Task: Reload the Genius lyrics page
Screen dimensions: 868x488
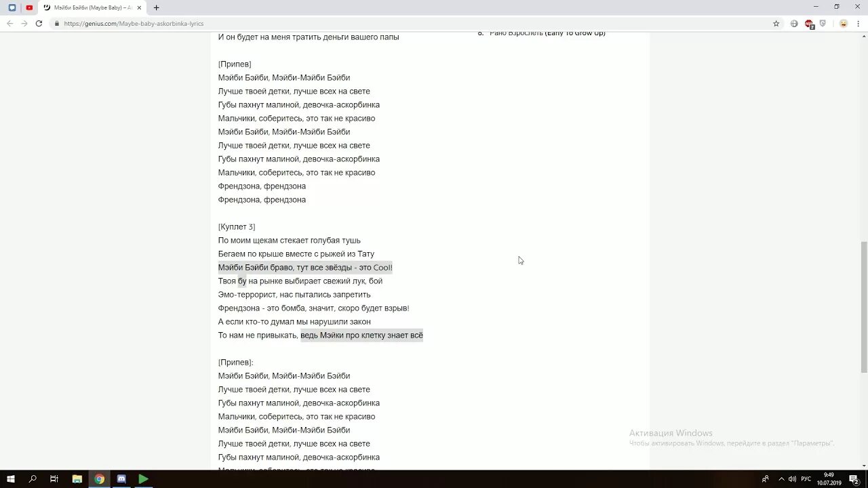Action: point(39,23)
